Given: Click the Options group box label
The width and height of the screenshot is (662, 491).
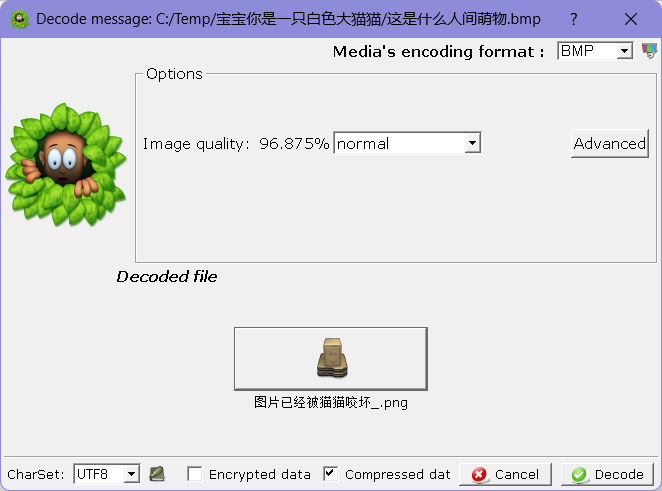Looking at the screenshot, I should (174, 74).
